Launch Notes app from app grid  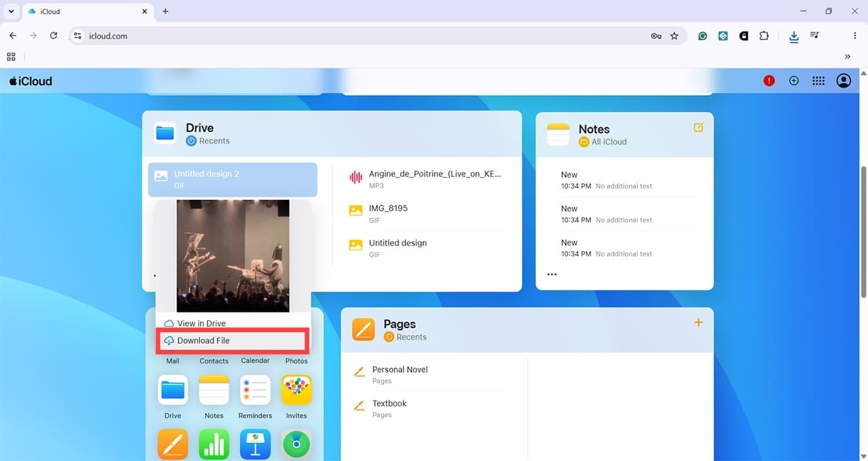tap(214, 390)
